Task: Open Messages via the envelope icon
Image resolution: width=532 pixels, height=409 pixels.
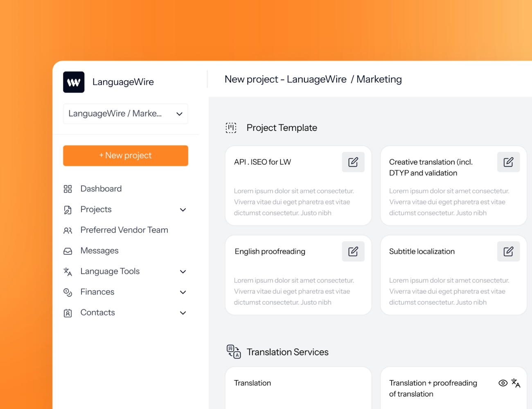Action: point(68,250)
